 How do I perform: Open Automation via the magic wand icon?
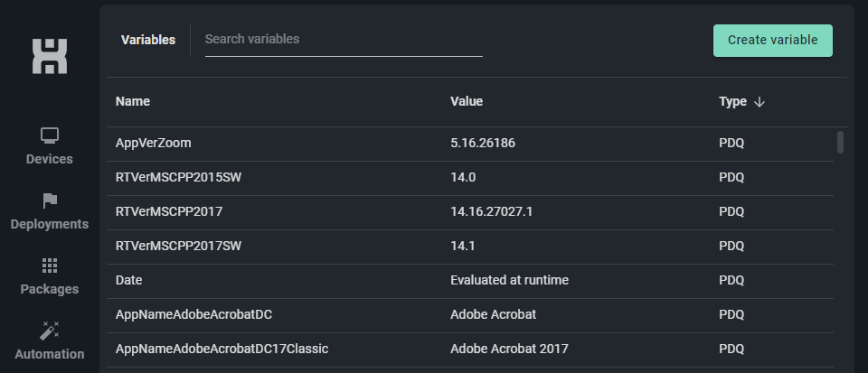point(50,331)
